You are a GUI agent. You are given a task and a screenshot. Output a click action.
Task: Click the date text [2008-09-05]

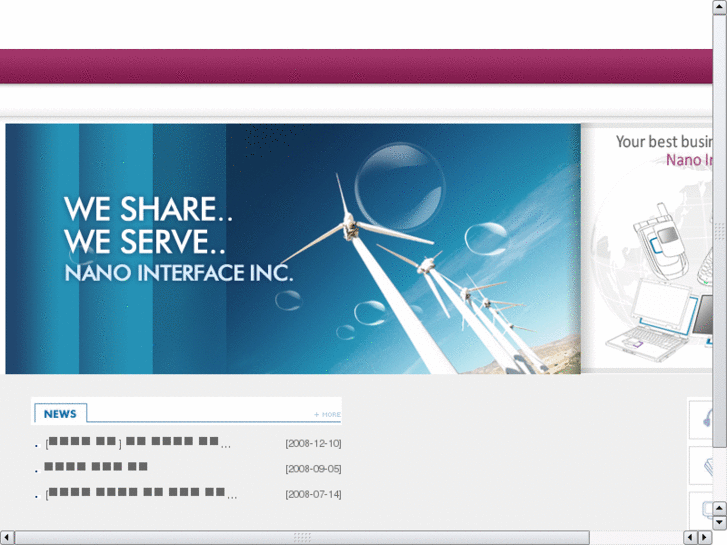point(313,469)
